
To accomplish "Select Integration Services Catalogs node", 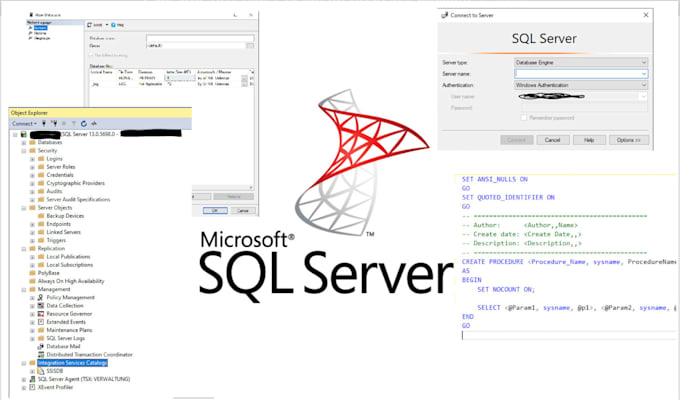I will (72, 363).
